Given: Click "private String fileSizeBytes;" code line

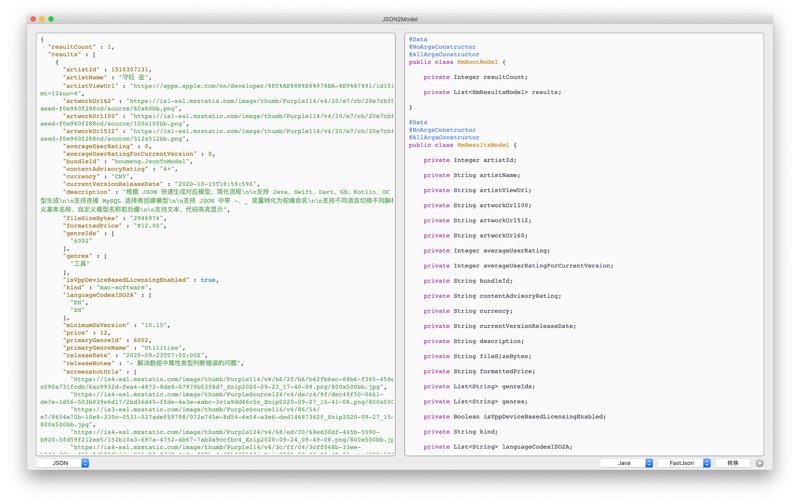Looking at the screenshot, I should [x=478, y=357].
